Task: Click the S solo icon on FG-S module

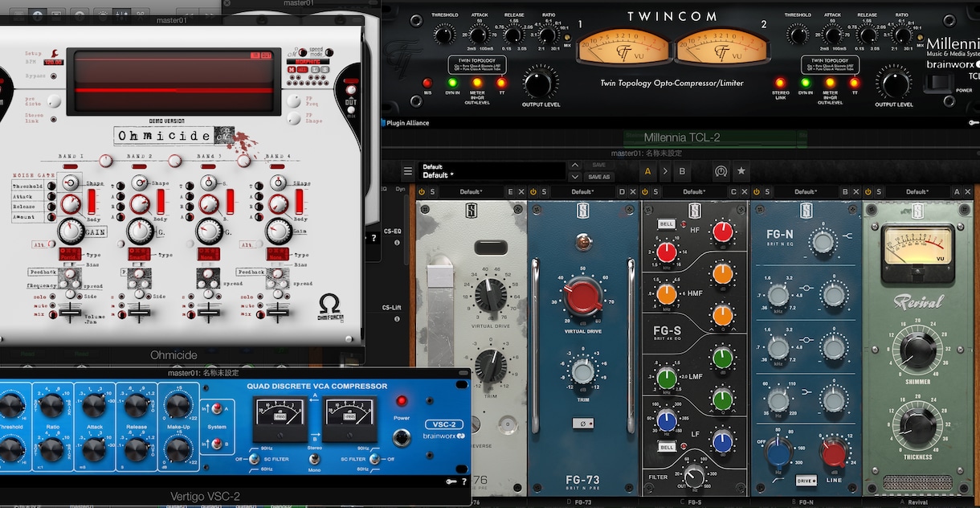Action: pyautogui.click(x=655, y=192)
